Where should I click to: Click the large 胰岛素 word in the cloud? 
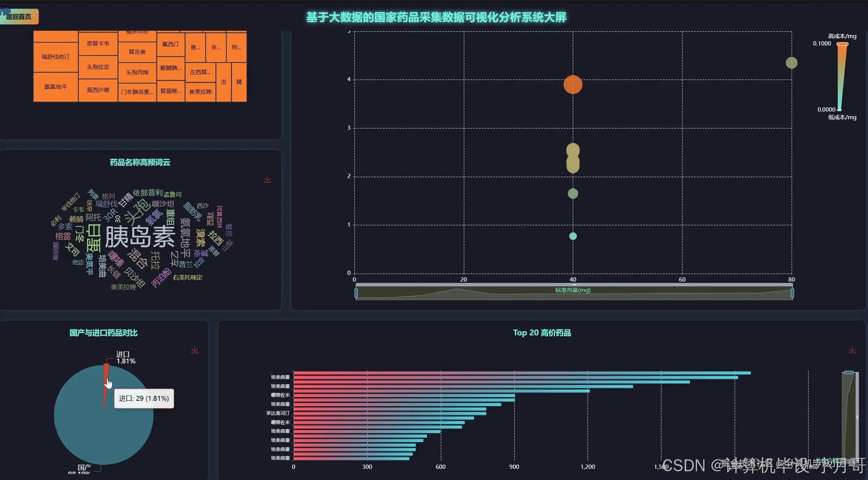(x=140, y=237)
